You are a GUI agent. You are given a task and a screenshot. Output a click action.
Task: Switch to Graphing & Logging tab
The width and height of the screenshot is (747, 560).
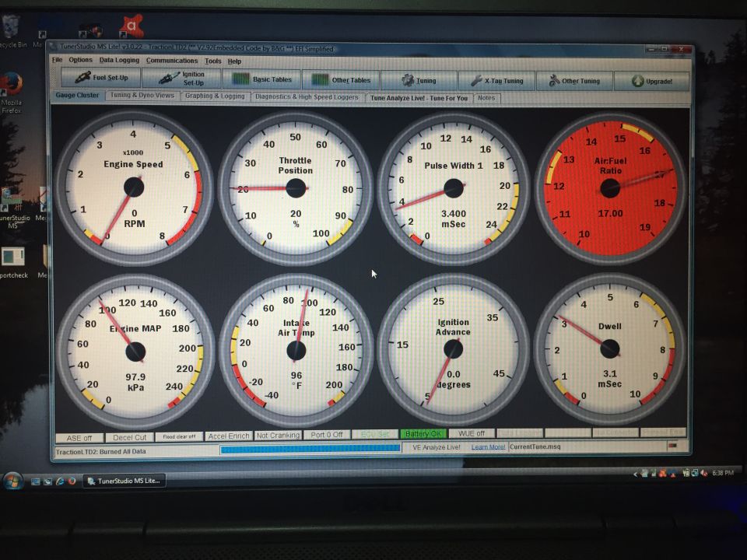pyautogui.click(x=215, y=96)
